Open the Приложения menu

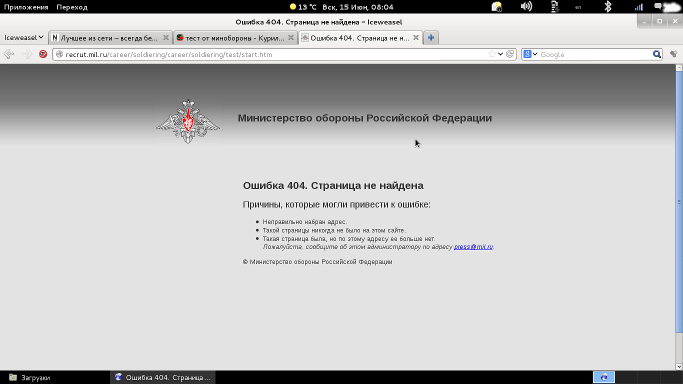point(26,7)
